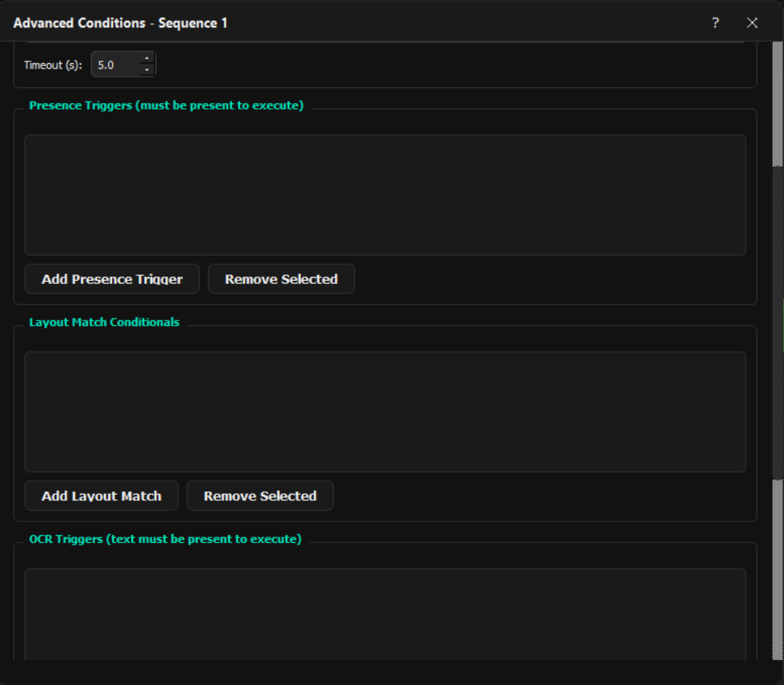
Task: Focus the Timeout value field showing 5.0
Action: (115, 65)
